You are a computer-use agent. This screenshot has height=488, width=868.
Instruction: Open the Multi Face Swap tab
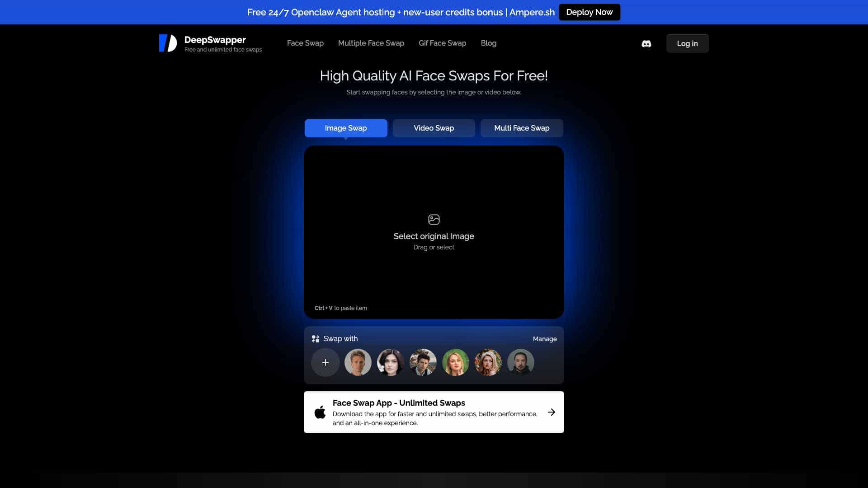tap(522, 128)
